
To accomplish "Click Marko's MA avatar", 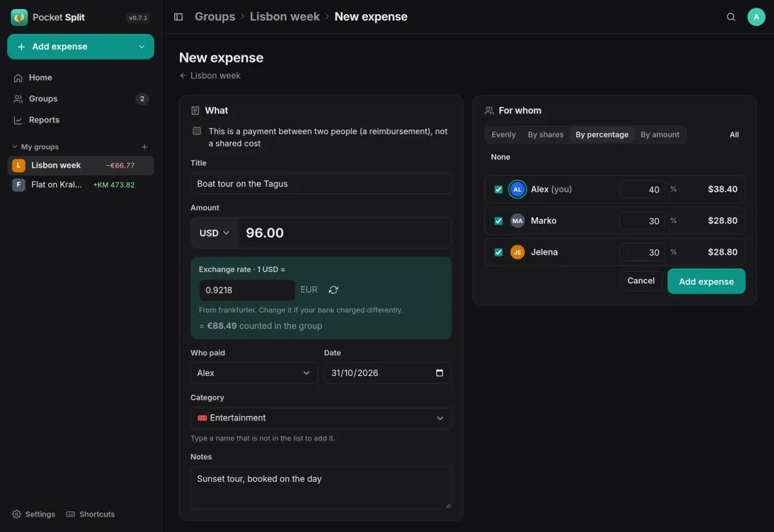I will [x=517, y=221].
